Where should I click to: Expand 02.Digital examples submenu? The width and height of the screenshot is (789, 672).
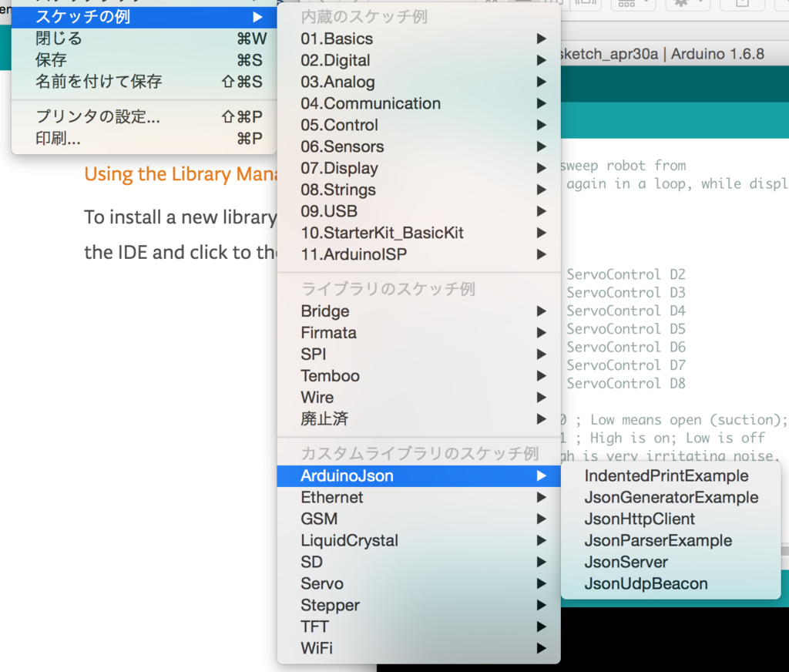click(x=418, y=60)
